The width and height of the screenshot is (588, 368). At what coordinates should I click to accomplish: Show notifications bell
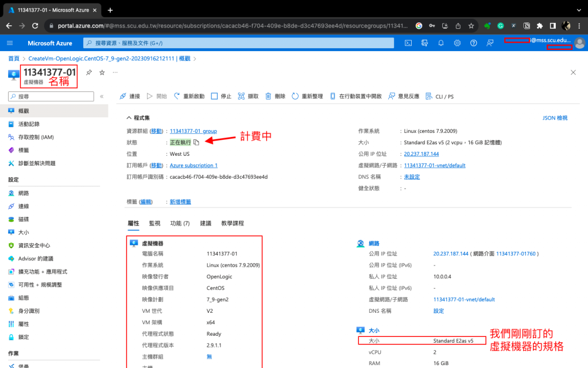[x=441, y=43]
